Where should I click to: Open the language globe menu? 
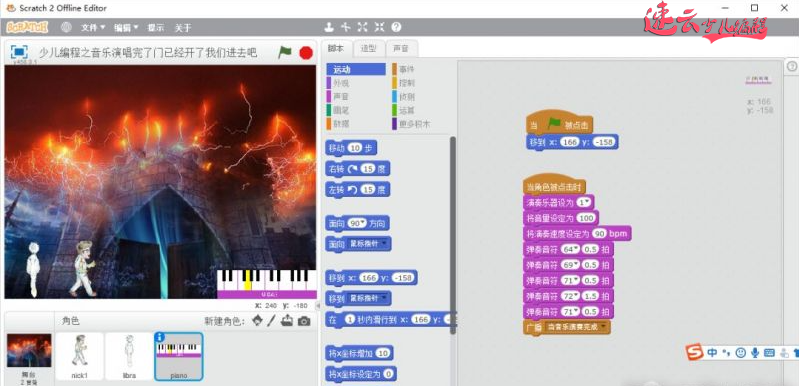tap(66, 27)
